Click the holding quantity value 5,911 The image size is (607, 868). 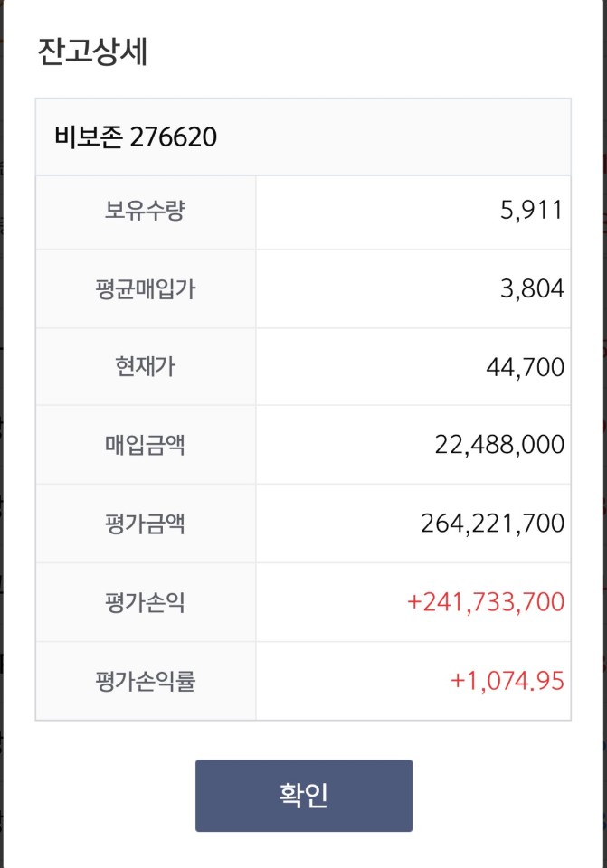pos(532,211)
